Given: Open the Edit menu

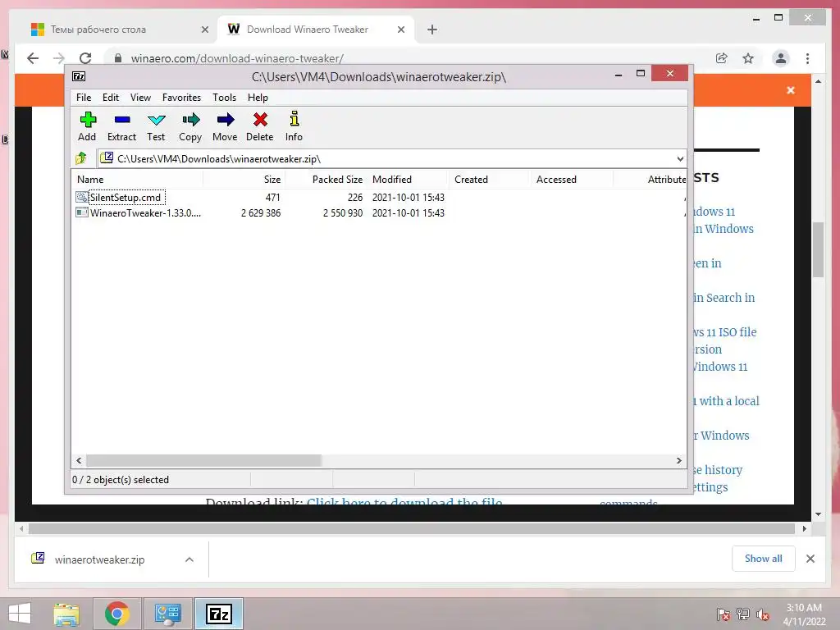Looking at the screenshot, I should tap(111, 98).
